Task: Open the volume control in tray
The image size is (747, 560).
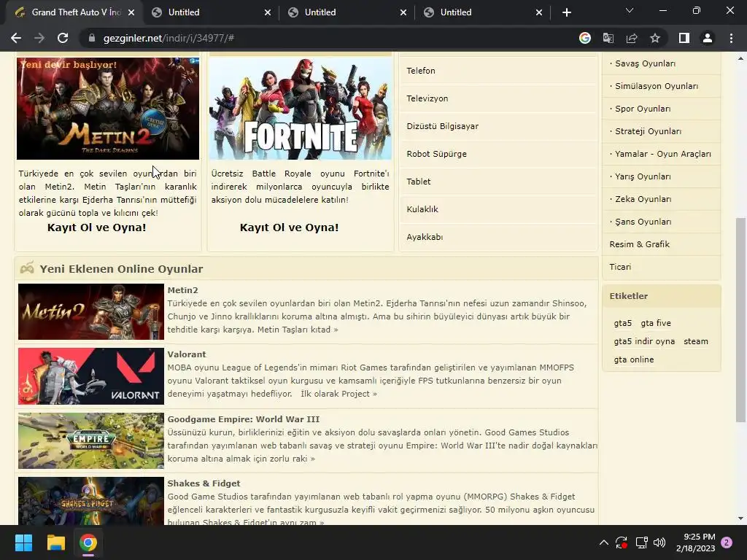Action: tap(659, 542)
